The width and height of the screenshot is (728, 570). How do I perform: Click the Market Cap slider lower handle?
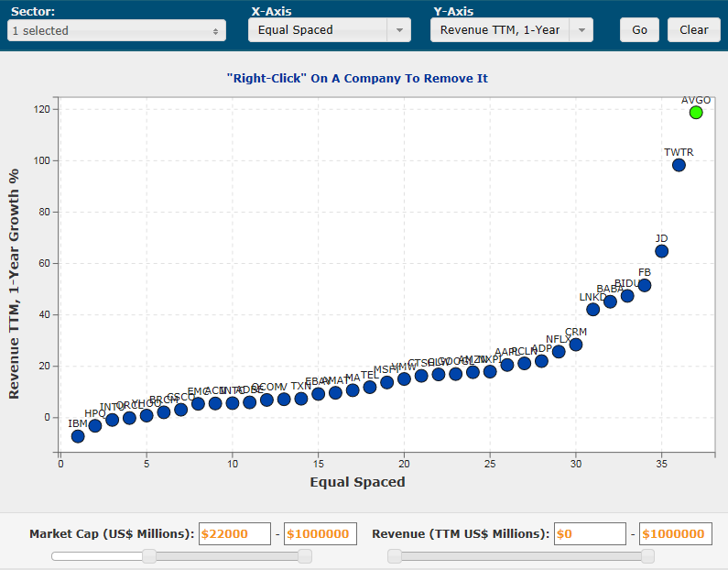pos(149,556)
